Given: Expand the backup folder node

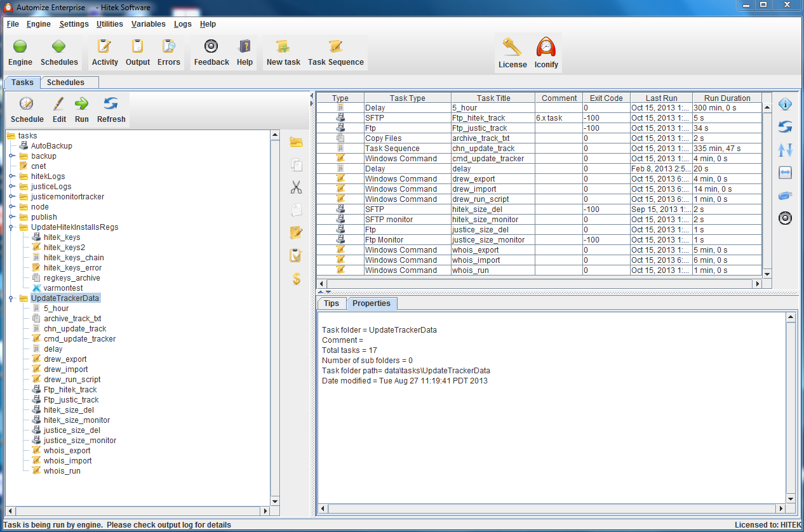Looking at the screenshot, I should point(11,156).
